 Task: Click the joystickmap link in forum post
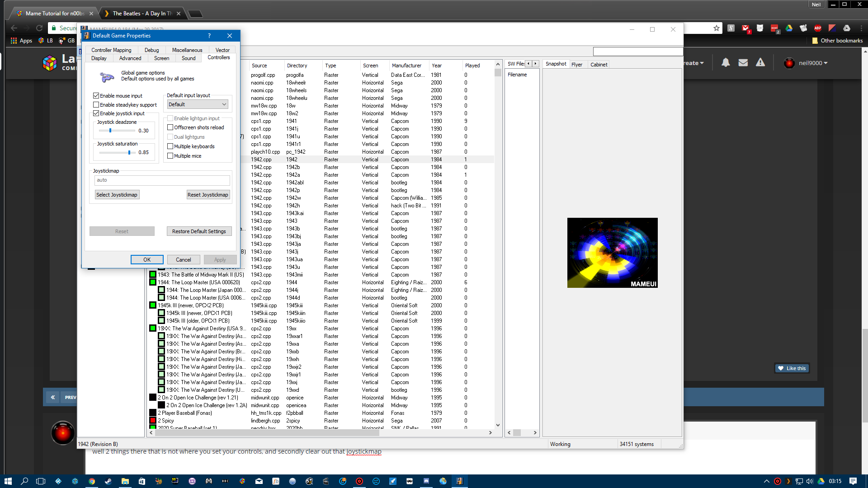pyautogui.click(x=364, y=451)
